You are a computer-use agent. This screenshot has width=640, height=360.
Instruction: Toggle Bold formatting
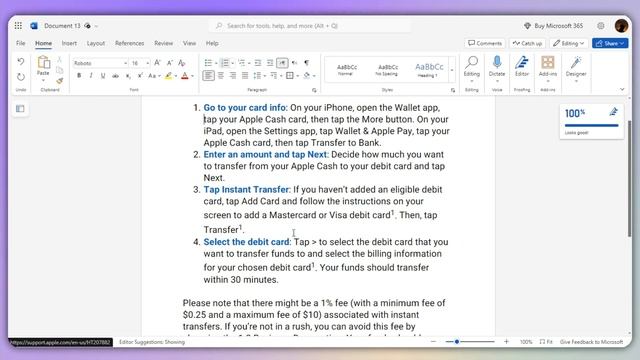point(79,76)
